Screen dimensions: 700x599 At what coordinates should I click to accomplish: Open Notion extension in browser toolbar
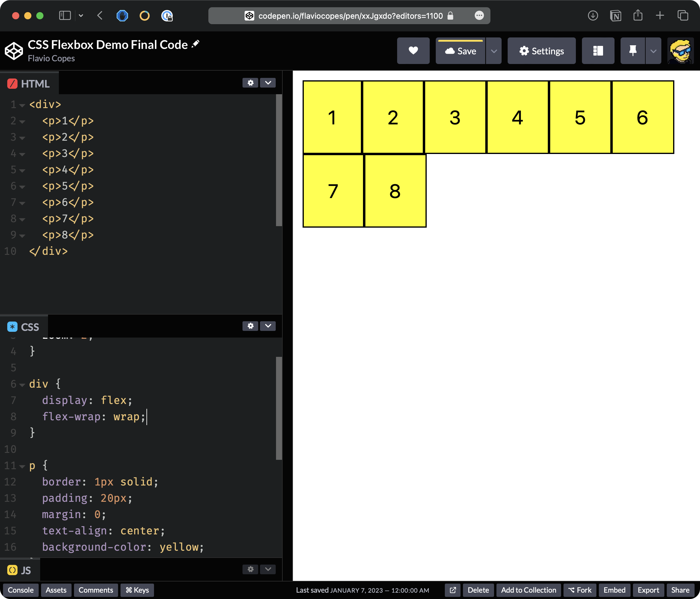tap(615, 15)
